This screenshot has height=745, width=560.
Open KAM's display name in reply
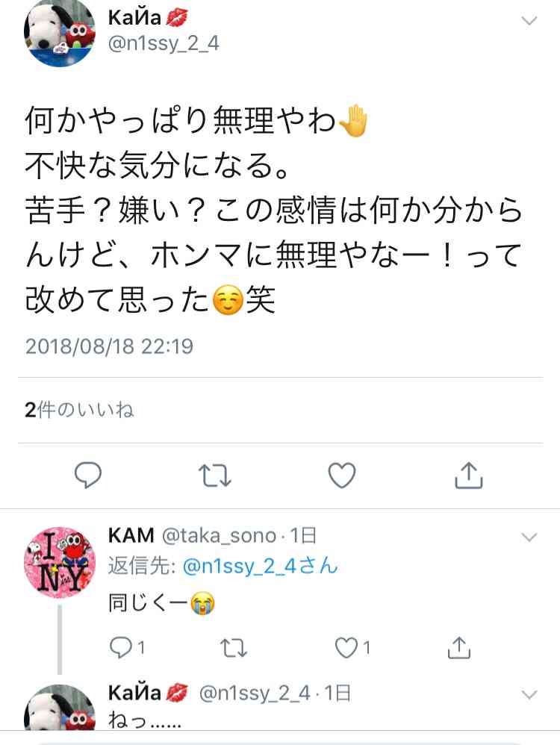[131, 535]
